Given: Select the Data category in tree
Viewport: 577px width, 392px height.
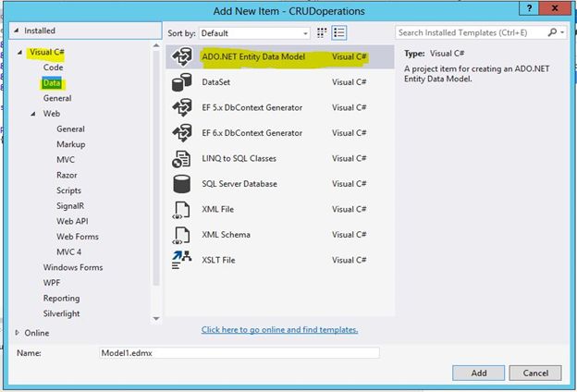Looking at the screenshot, I should [52, 83].
